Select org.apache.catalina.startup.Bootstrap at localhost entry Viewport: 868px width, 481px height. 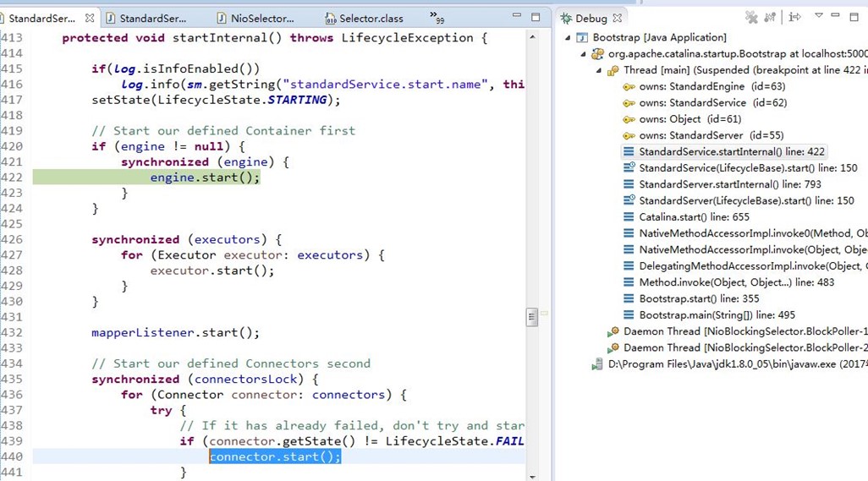point(738,53)
